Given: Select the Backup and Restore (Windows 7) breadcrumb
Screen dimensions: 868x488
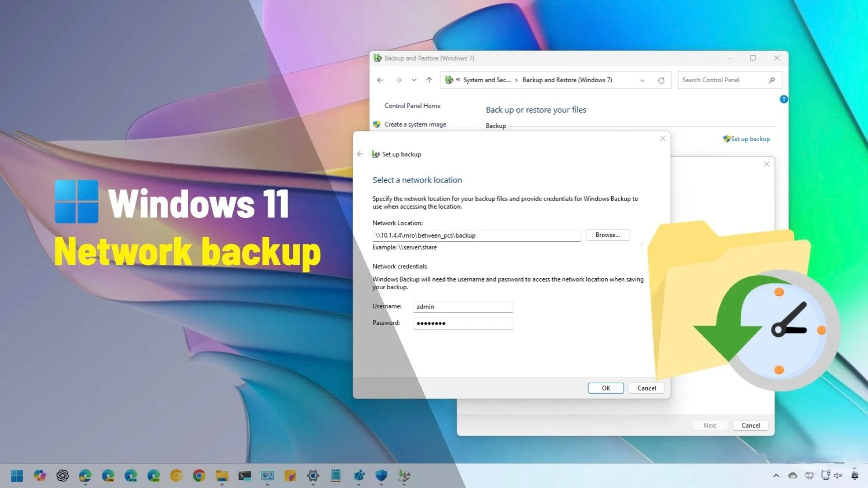Looking at the screenshot, I should coord(567,80).
